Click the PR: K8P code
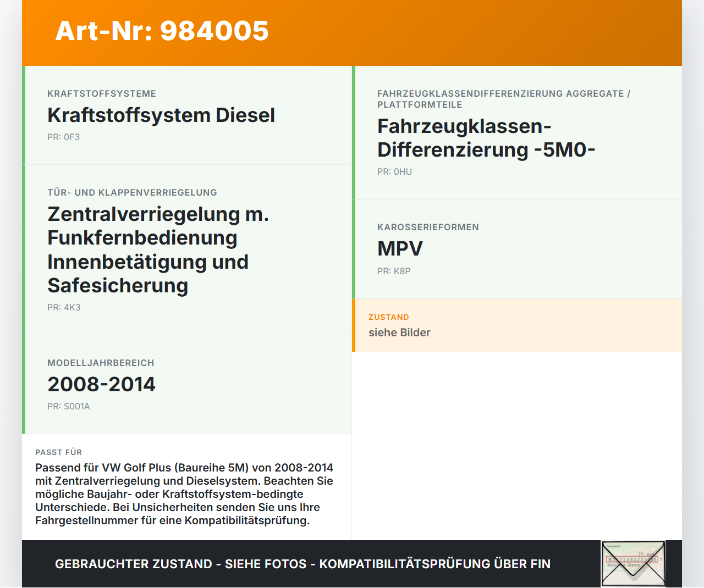704x588 pixels. click(393, 271)
